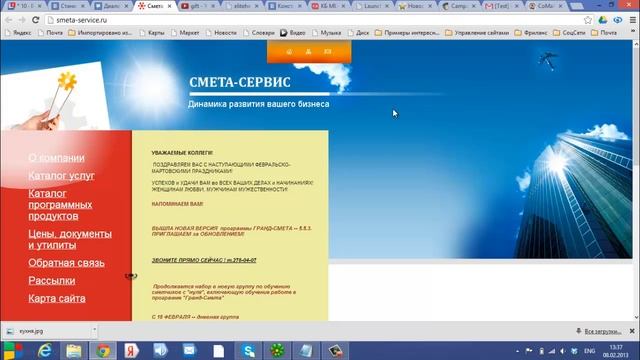Open the green ICQ flower taskbar icon
Screen dimensions: 640x360
coord(277,351)
